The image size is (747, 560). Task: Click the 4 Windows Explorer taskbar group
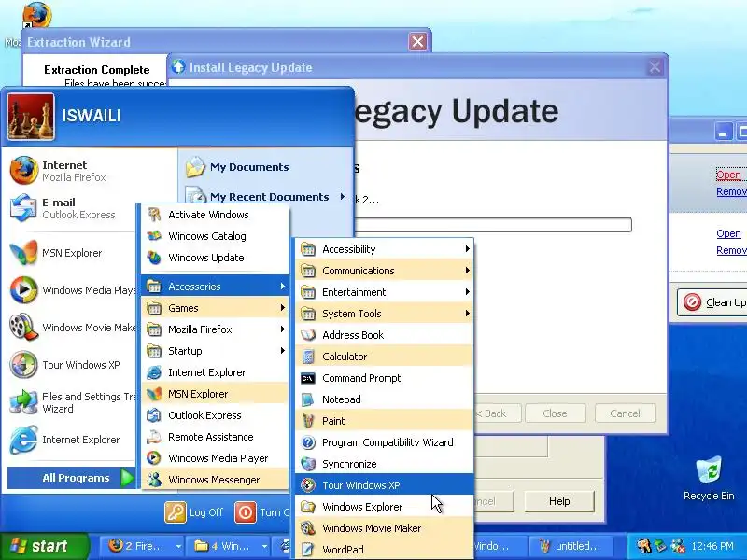231,546
